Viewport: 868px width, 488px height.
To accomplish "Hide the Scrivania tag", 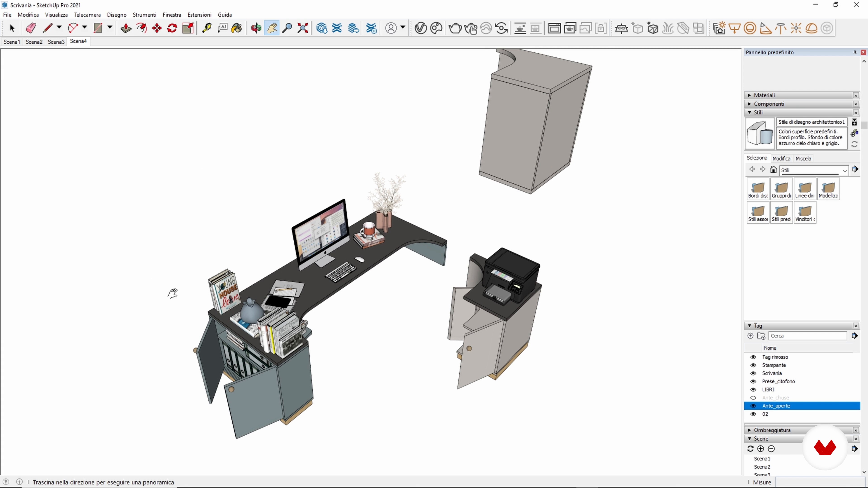I will click(x=753, y=373).
